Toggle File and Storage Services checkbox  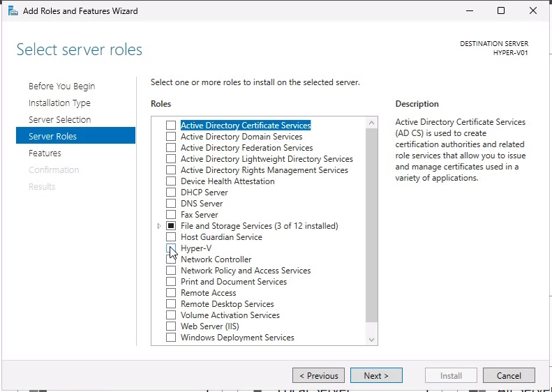pyautogui.click(x=171, y=226)
